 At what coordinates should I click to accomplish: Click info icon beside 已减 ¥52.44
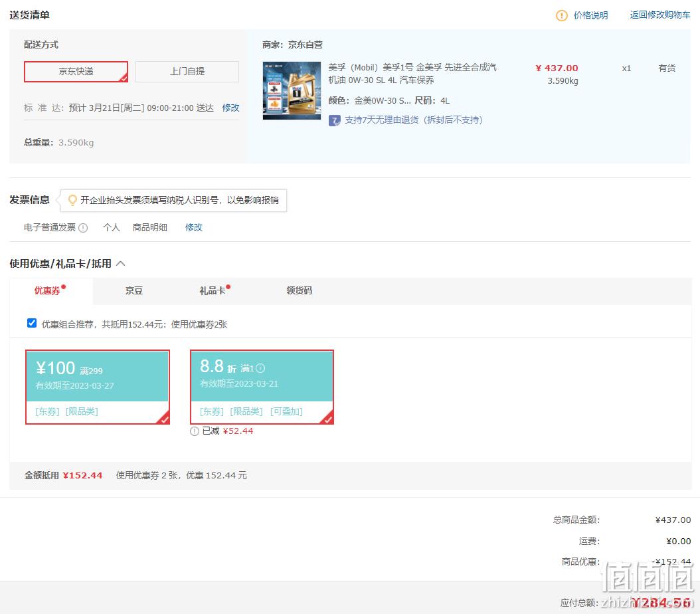pos(194,431)
